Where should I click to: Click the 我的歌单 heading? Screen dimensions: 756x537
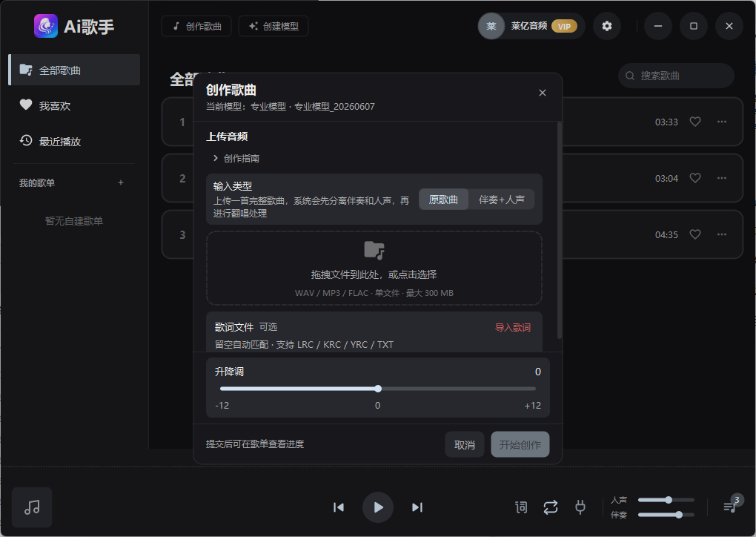(37, 183)
